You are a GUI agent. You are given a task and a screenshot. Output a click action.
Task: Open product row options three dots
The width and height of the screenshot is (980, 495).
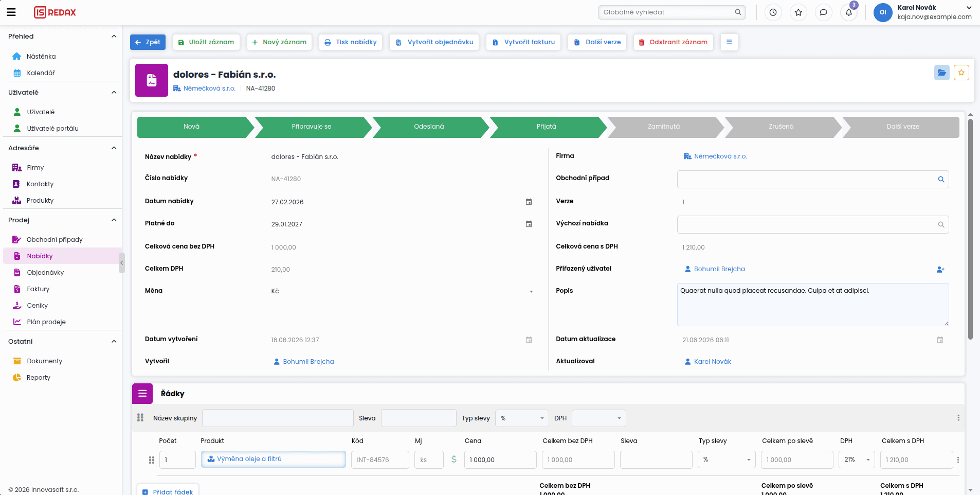(958, 459)
